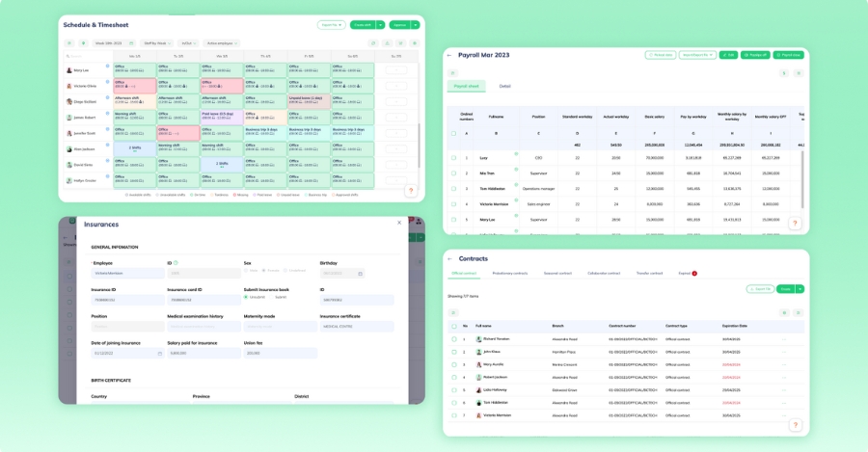868x452 pixels.
Task: Click the help question mark in Schedule panel
Action: click(410, 191)
